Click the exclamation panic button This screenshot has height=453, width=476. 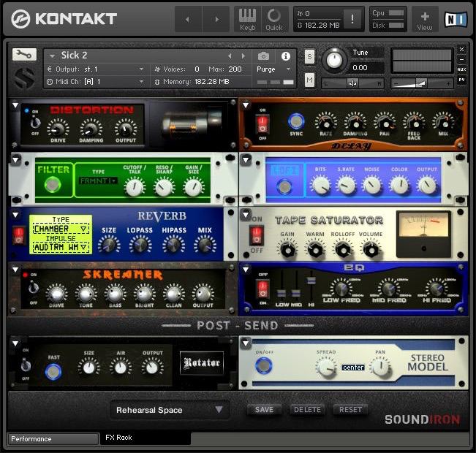click(x=353, y=20)
